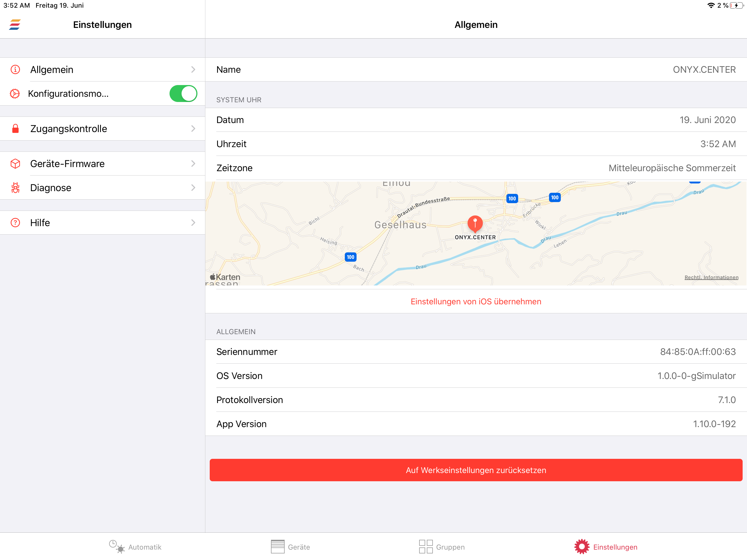The image size is (747, 560).
Task: Tap the Zeitzone value Mitteleuropäische Sommerzeit
Action: click(672, 168)
